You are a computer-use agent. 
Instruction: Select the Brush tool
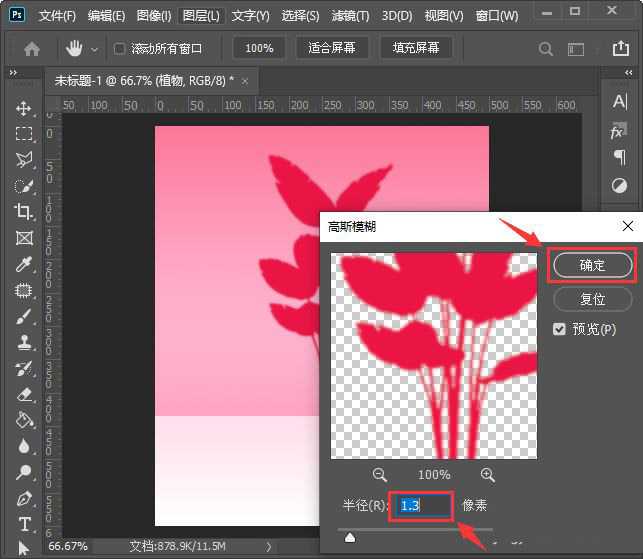24,317
